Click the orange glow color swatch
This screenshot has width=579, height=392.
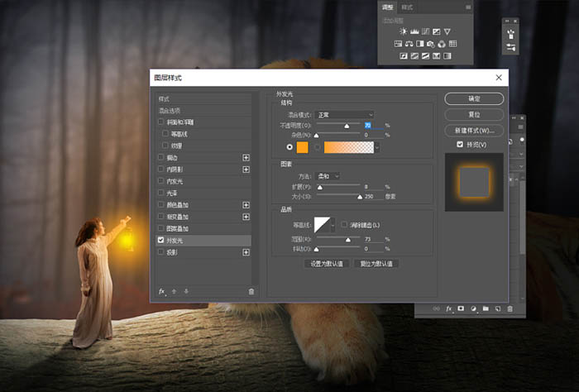click(x=302, y=147)
